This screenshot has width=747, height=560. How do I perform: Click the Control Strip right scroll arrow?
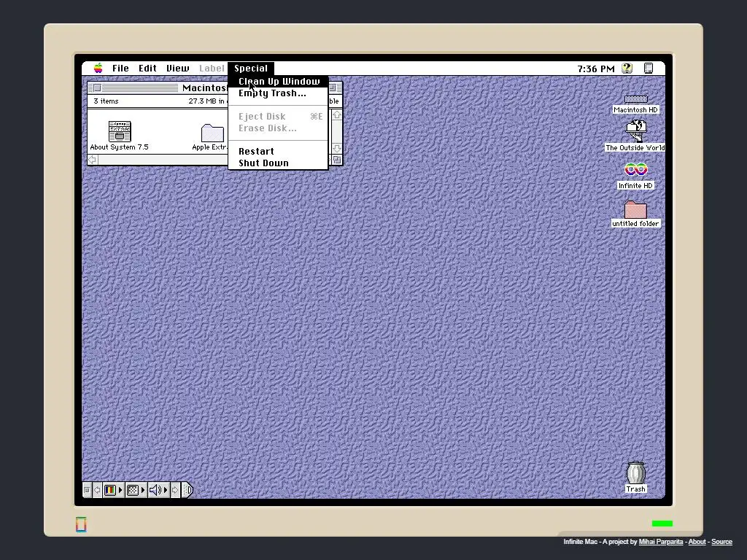click(x=175, y=490)
